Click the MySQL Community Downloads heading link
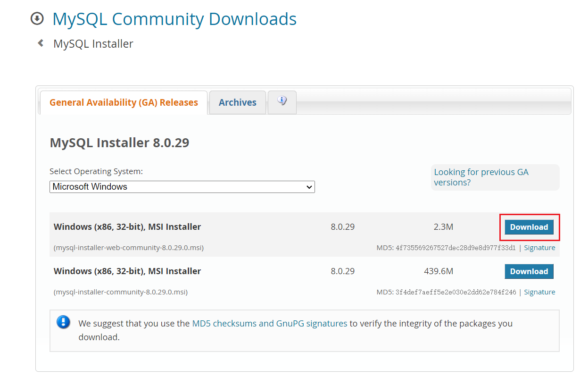 coord(174,19)
